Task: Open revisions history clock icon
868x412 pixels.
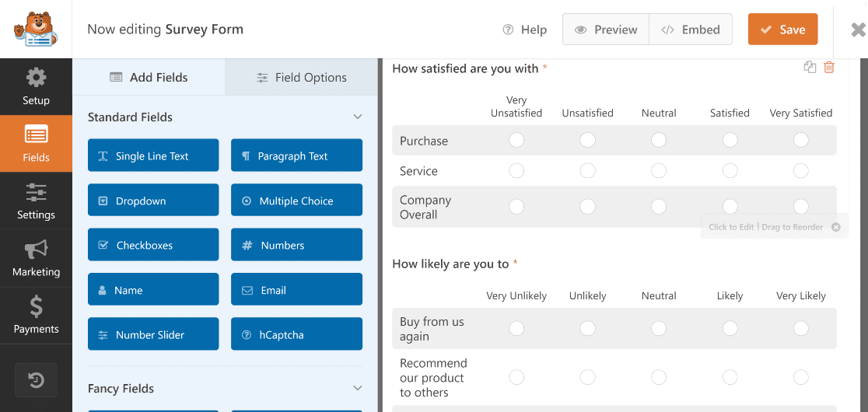Action: [x=36, y=380]
